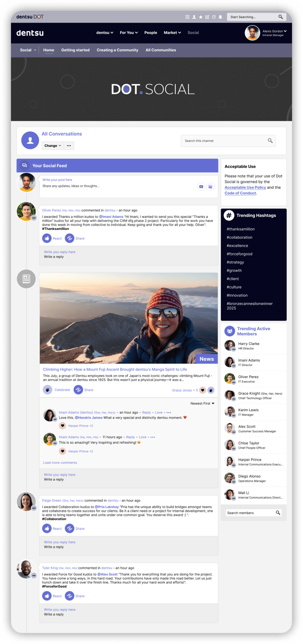Click React thumbs-up on Paige Green post
Image resolution: width=303 pixels, height=644 pixels.
[x=47, y=528]
